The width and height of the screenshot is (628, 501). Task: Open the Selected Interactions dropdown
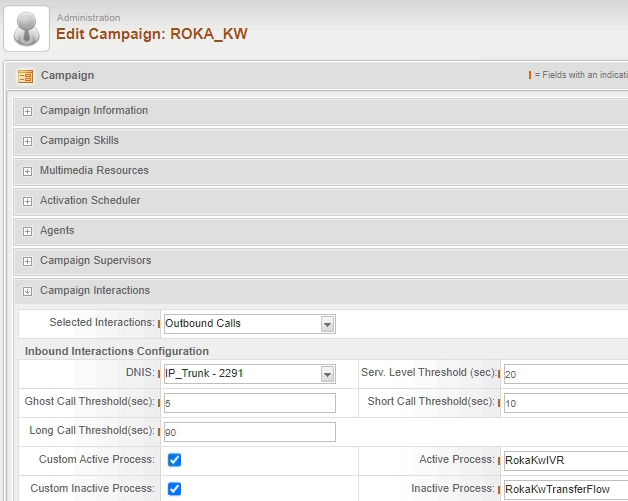tap(327, 323)
